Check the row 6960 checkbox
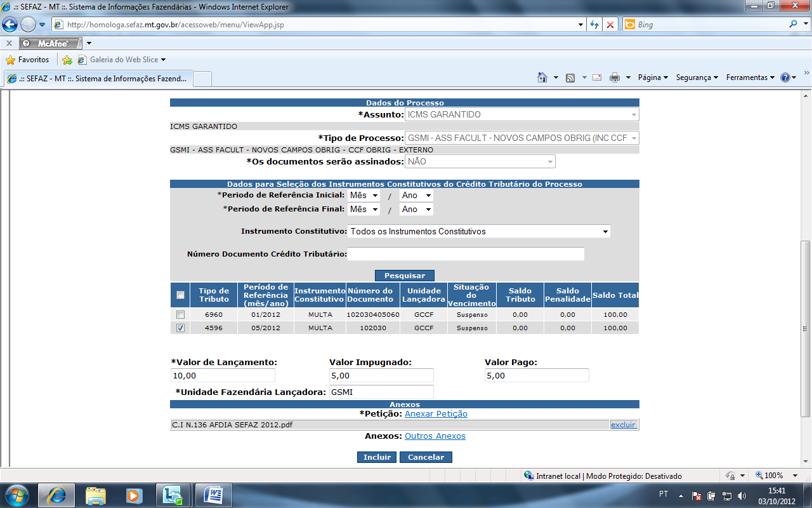 click(181, 315)
